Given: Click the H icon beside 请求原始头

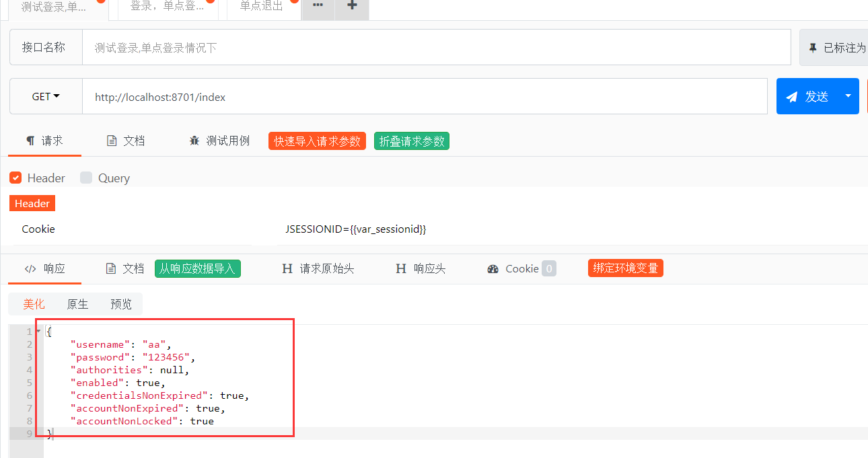Looking at the screenshot, I should (x=287, y=268).
